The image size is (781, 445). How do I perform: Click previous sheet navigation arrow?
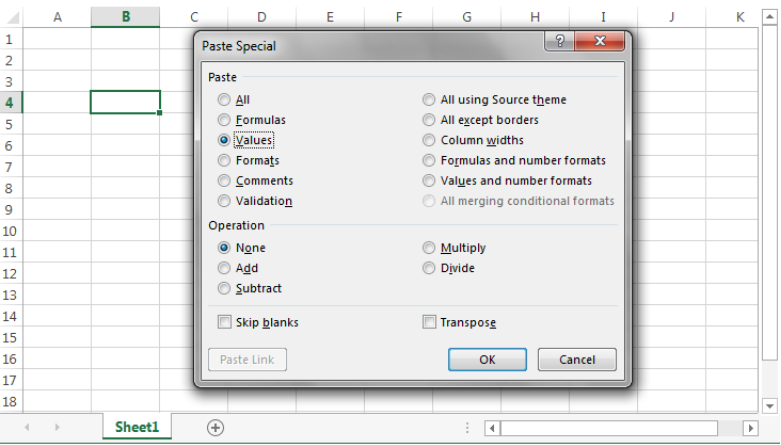[27, 427]
